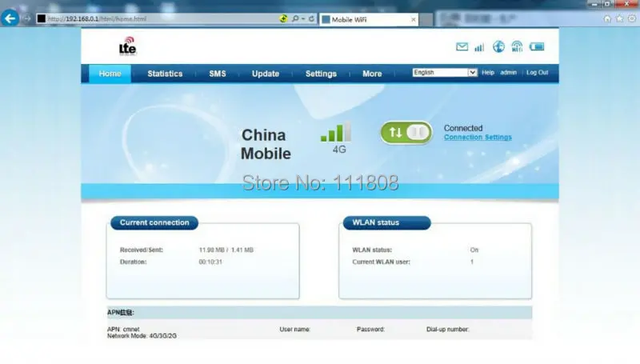
Task: Click the Received/Sent label
Action: [142, 250]
